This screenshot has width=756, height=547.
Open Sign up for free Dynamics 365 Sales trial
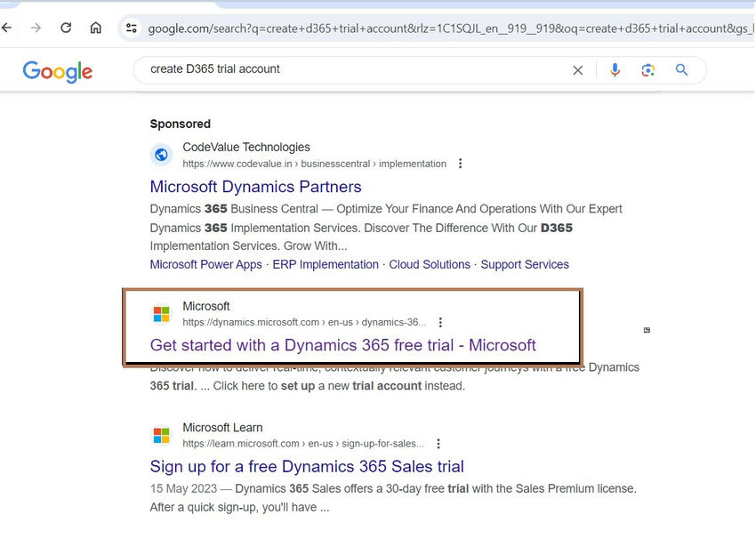coord(307,466)
